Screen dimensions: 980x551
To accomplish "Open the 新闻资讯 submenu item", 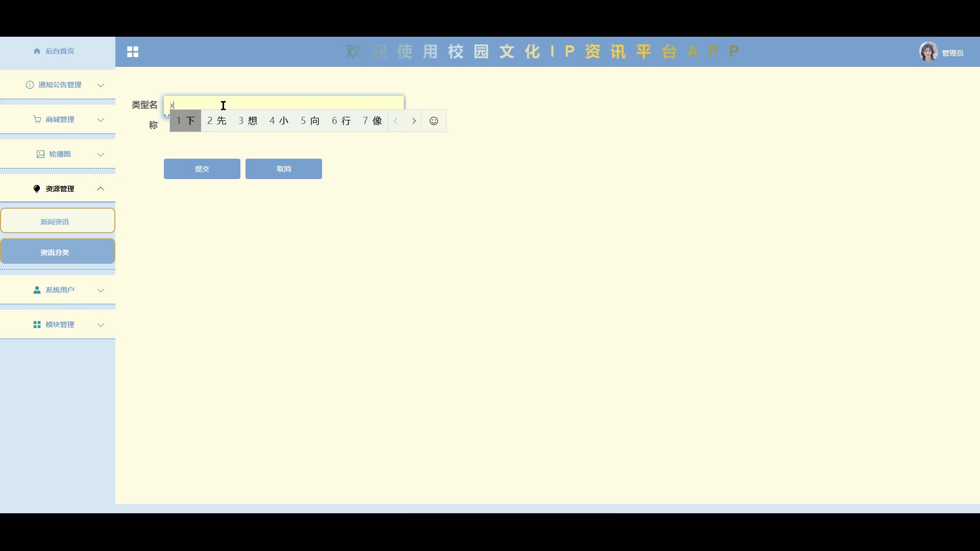I will coord(57,221).
